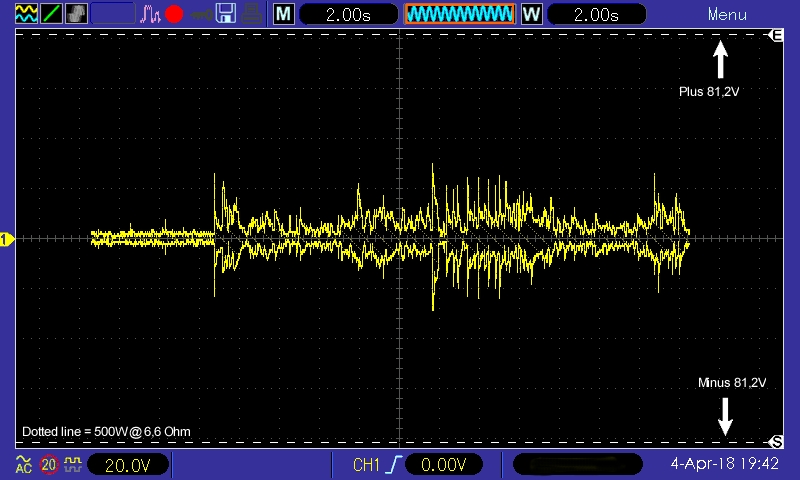Toggle the 20 bandwidth limit icon
Viewport: 800px width, 480px height.
[49, 465]
